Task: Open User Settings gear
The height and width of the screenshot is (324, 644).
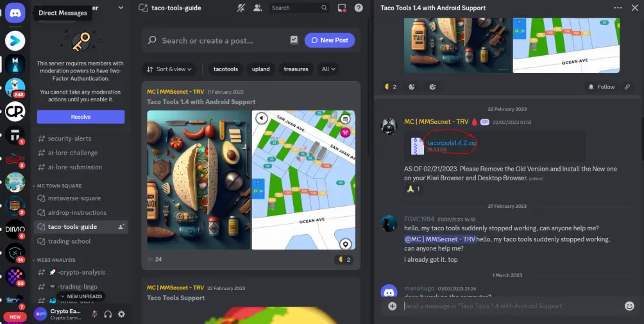Action: click(x=122, y=314)
